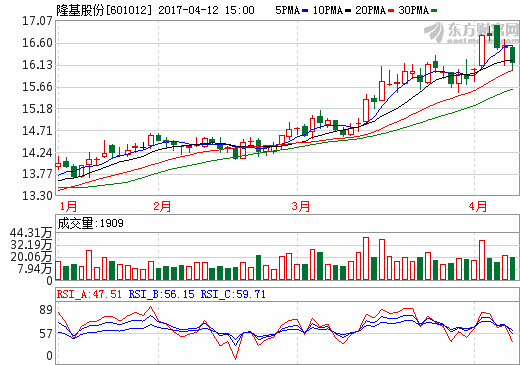Click the 16.13 price axis label
Screen dimensions: 520x365
pyautogui.click(x=37, y=65)
